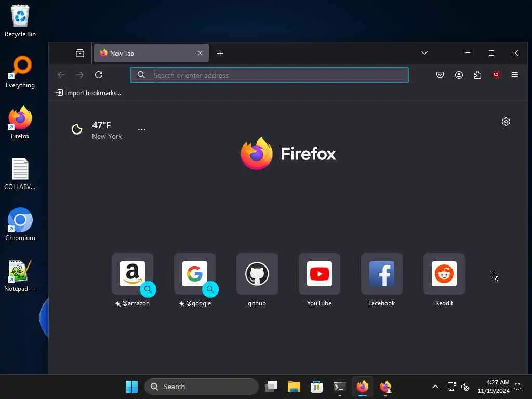Click active Firefox icon in taskbar

pyautogui.click(x=362, y=387)
